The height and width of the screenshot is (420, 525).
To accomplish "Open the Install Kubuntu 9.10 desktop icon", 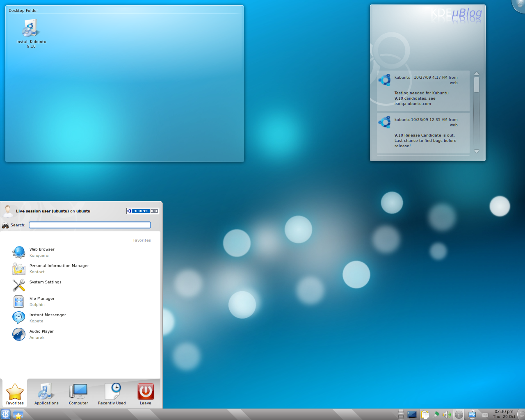I will point(31,34).
